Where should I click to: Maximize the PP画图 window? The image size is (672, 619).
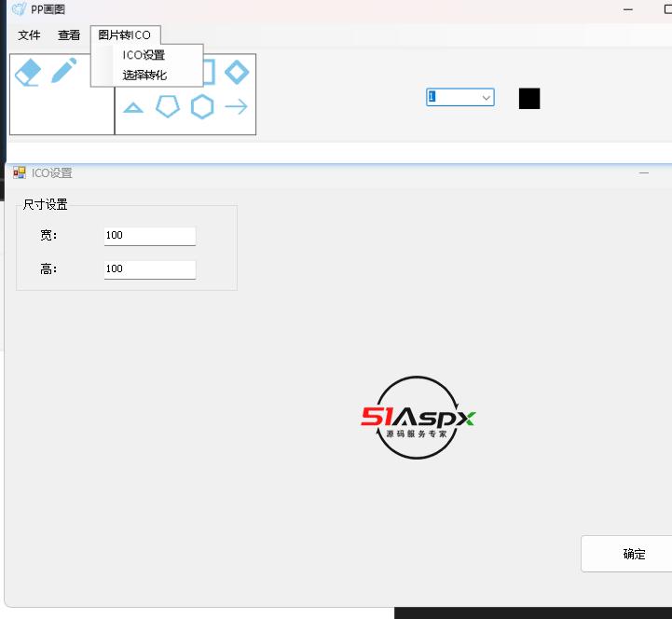point(667,9)
